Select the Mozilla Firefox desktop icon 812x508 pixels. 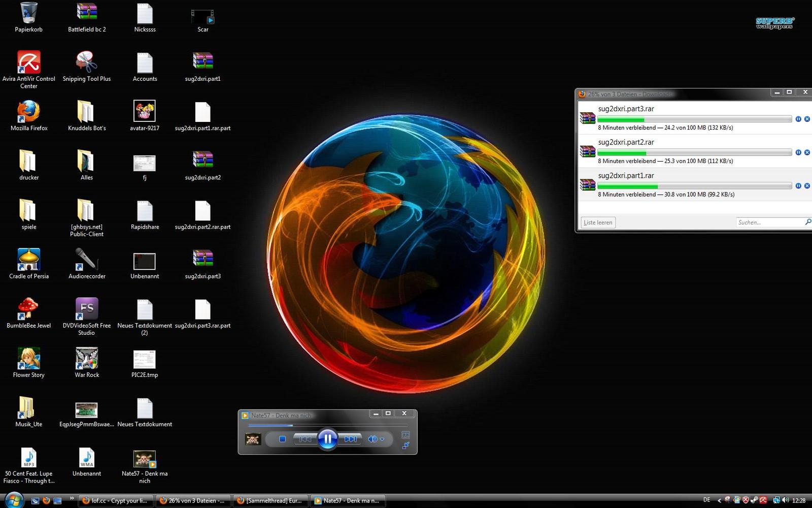click(29, 112)
